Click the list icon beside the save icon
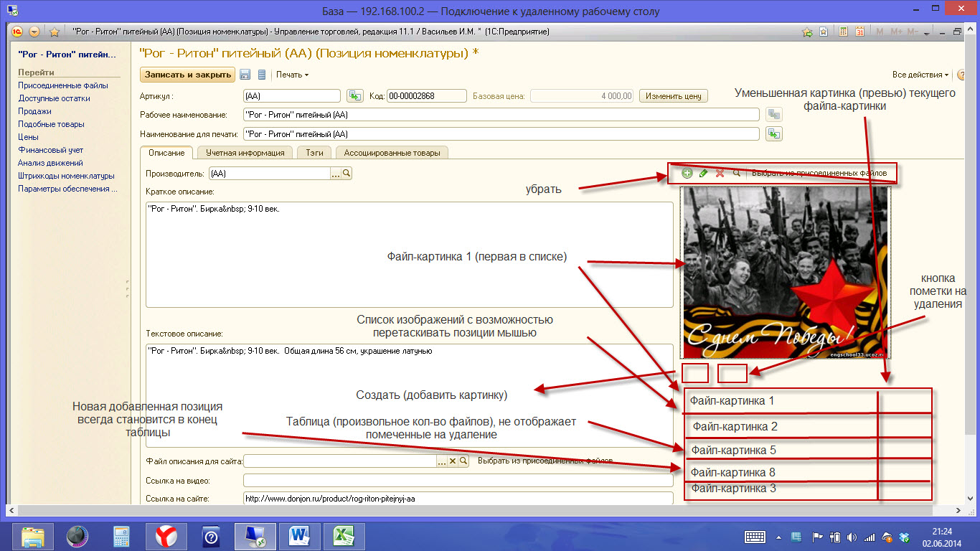The width and height of the screenshot is (980, 551). point(262,75)
